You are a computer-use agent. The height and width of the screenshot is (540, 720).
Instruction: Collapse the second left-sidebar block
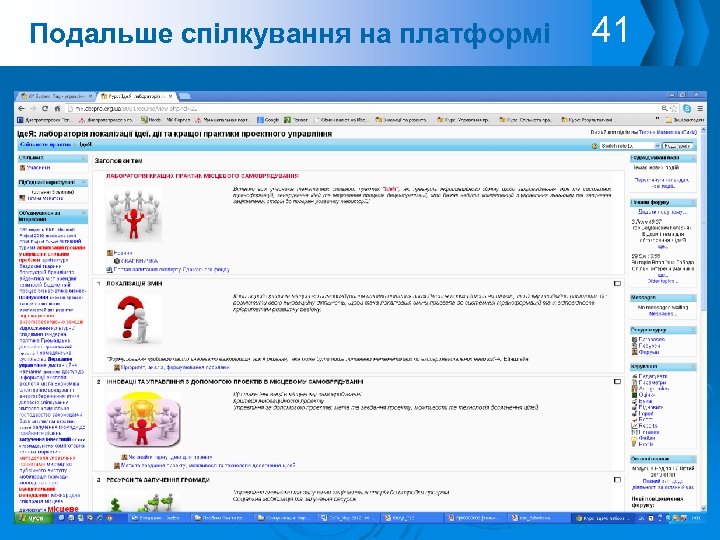pyautogui.click(x=84, y=182)
